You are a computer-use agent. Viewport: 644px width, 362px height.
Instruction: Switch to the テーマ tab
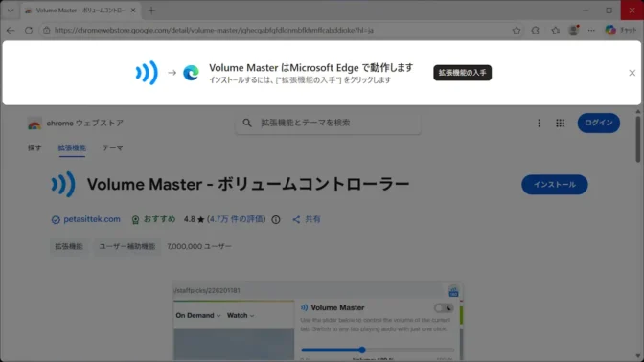pos(112,147)
